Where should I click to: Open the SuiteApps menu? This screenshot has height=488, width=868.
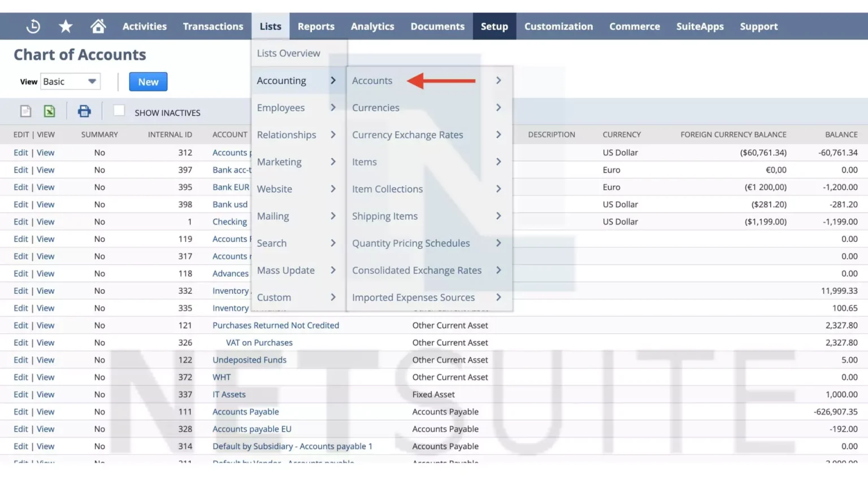700,26
